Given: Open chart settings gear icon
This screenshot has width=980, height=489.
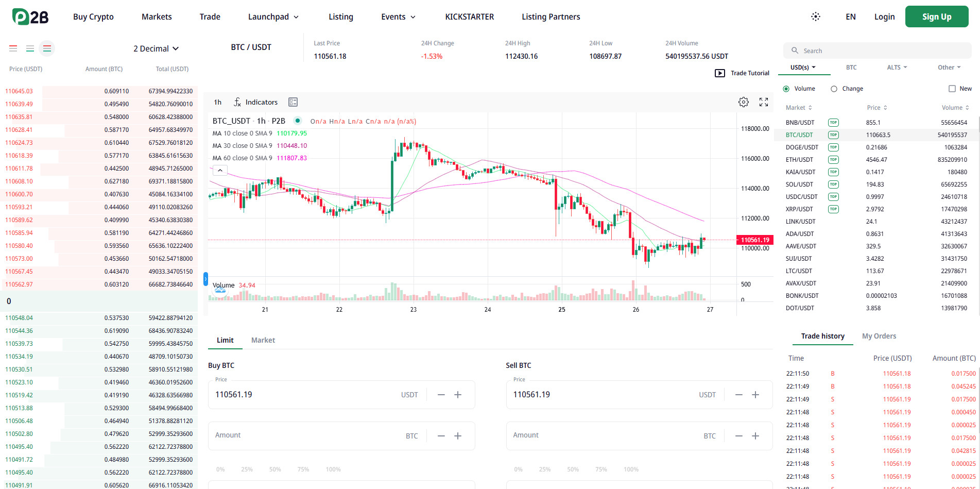Looking at the screenshot, I should coord(743,102).
